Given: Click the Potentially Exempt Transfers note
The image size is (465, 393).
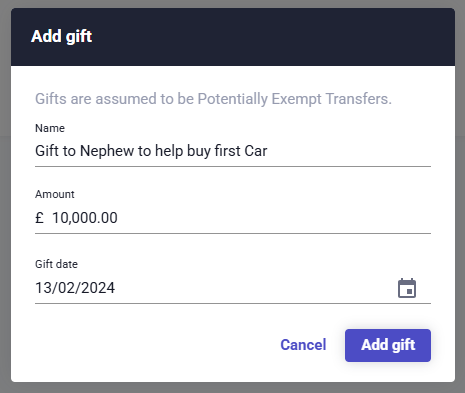Looking at the screenshot, I should point(213,99).
